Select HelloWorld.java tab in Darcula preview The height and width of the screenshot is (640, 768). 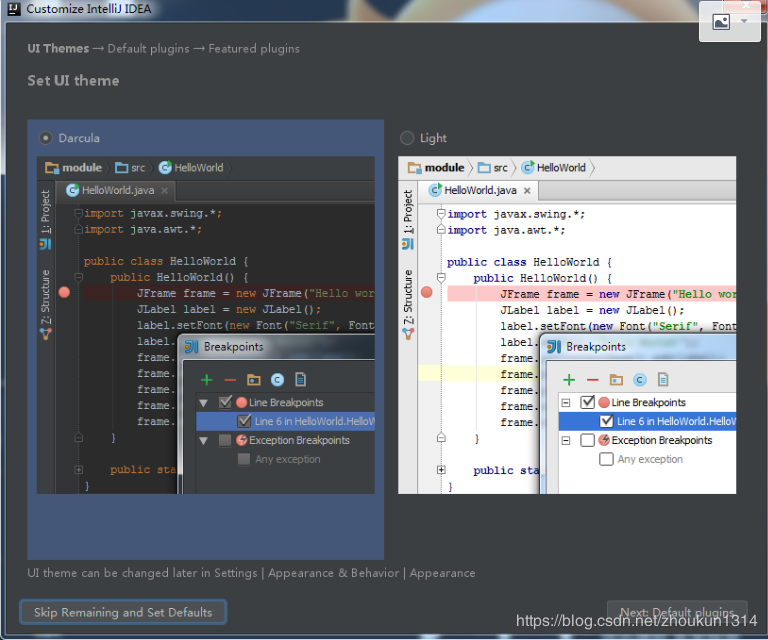pos(118,190)
